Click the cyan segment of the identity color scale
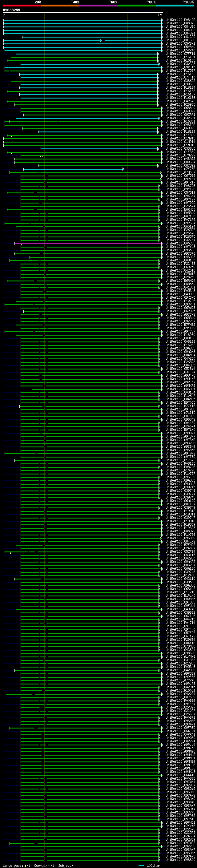This screenshot has width=197, height=868. click(175, 6)
